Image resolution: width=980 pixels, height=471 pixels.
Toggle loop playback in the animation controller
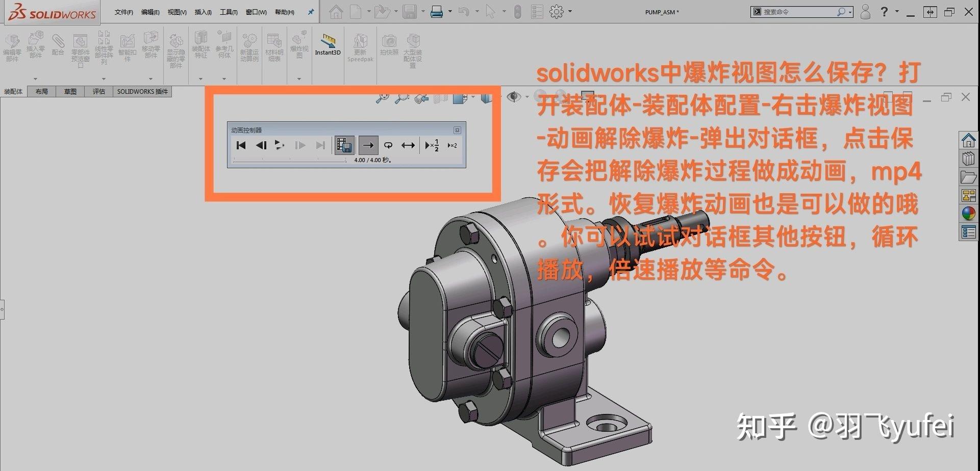click(389, 145)
